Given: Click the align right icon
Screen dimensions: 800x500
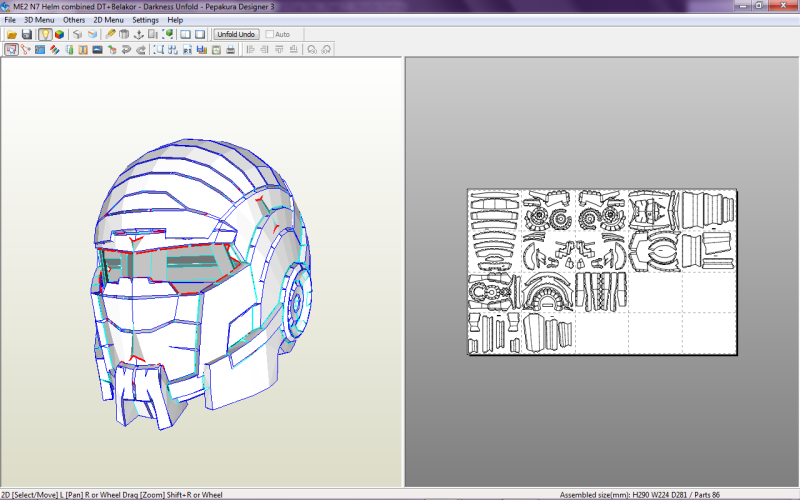Looking at the screenshot, I should pyautogui.click(x=264, y=49).
